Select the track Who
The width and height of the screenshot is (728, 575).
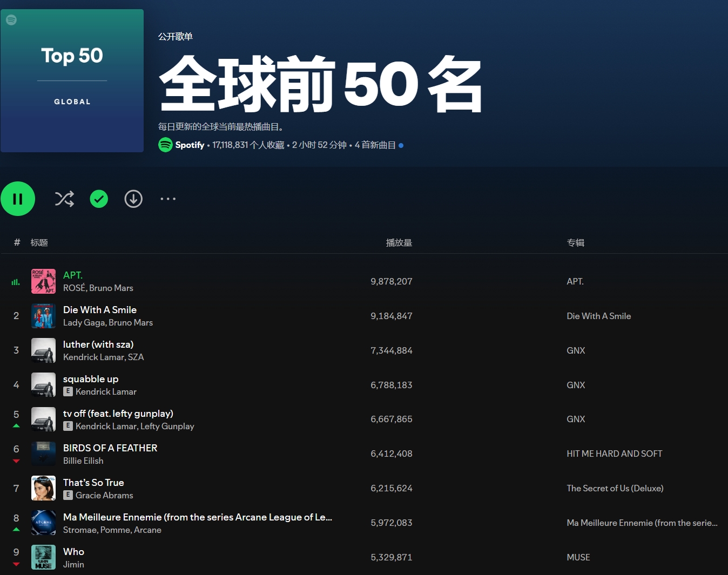tap(73, 552)
